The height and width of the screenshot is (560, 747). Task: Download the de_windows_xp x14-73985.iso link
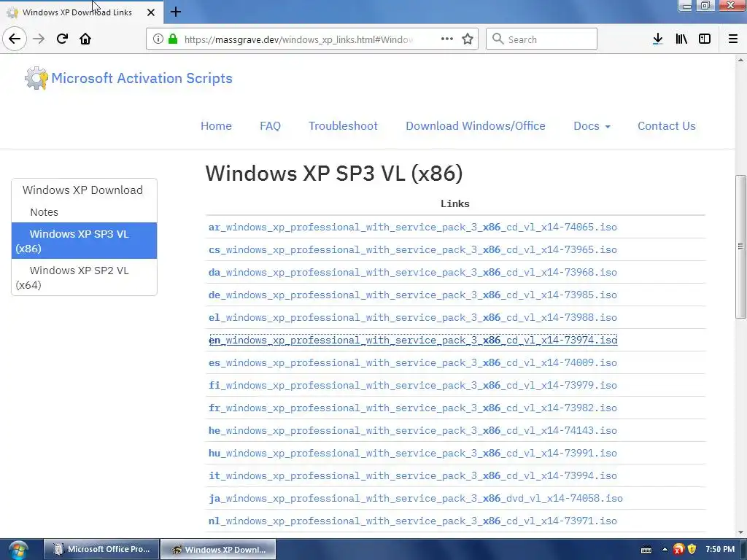tap(413, 295)
